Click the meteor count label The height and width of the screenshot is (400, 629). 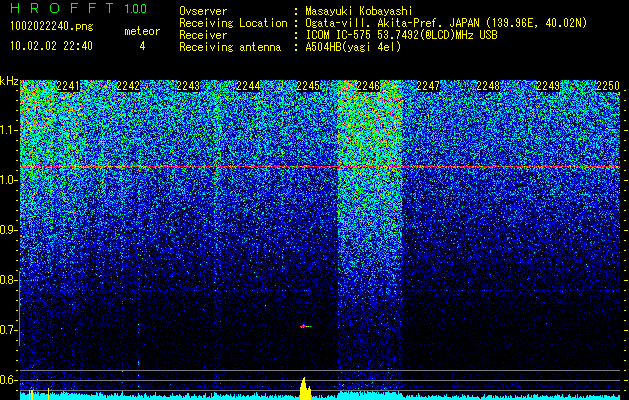tap(142, 31)
